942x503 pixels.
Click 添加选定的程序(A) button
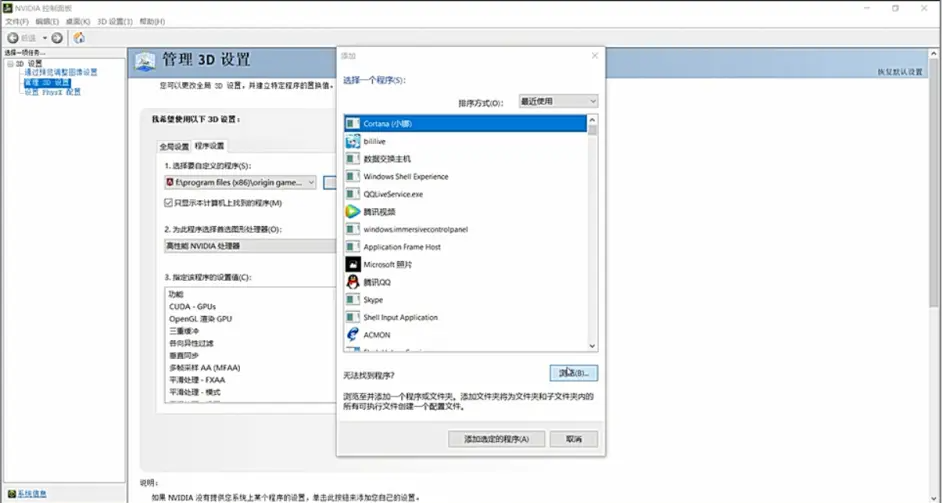497,439
